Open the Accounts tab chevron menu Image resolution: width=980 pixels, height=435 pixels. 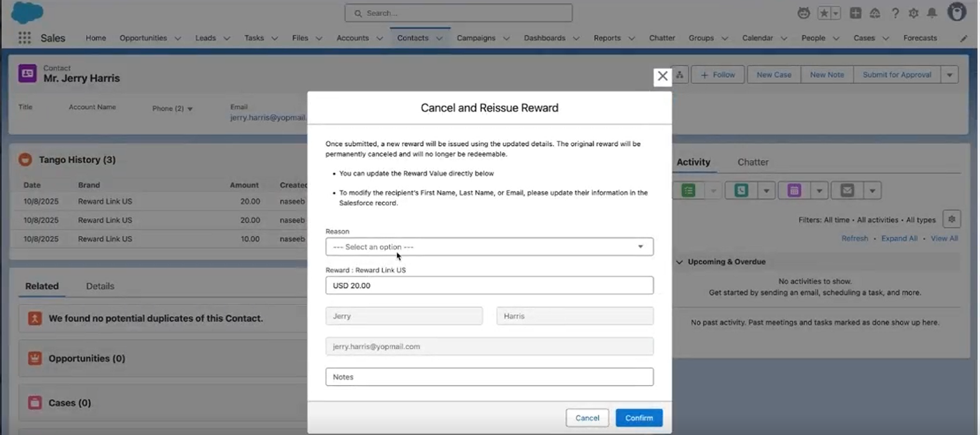point(379,38)
